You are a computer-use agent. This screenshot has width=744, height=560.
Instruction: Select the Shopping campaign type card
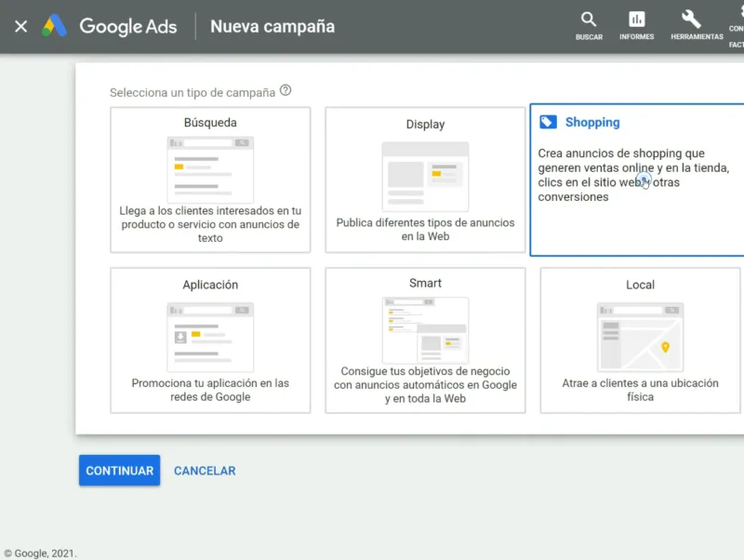click(637, 180)
